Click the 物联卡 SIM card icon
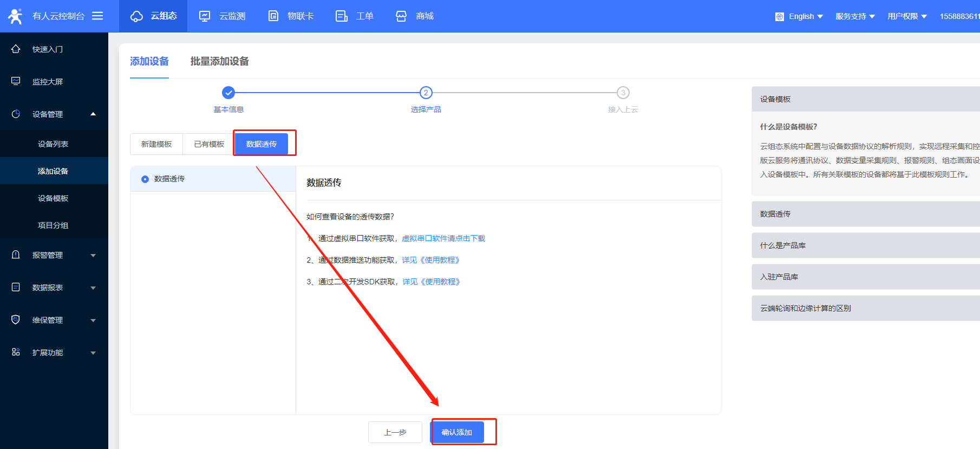The width and height of the screenshot is (980, 449). [x=273, y=16]
